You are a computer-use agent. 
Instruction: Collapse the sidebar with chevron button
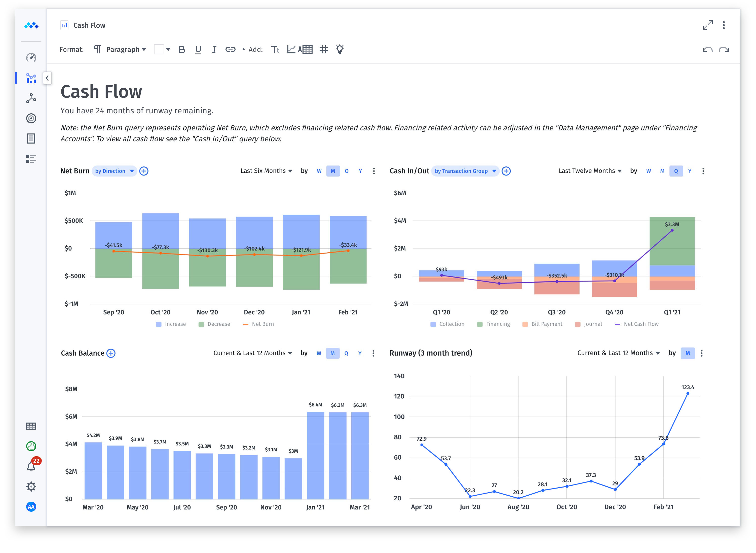(x=47, y=78)
